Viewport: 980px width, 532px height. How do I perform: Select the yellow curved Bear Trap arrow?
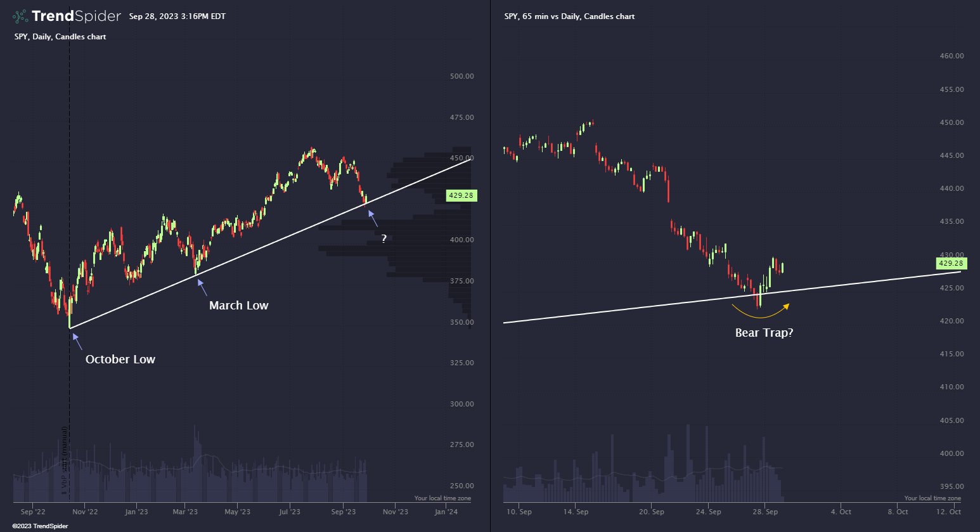[760, 313]
